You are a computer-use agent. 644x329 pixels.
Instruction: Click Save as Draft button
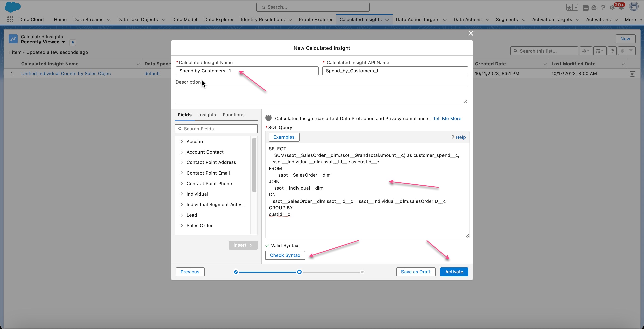pyautogui.click(x=416, y=272)
